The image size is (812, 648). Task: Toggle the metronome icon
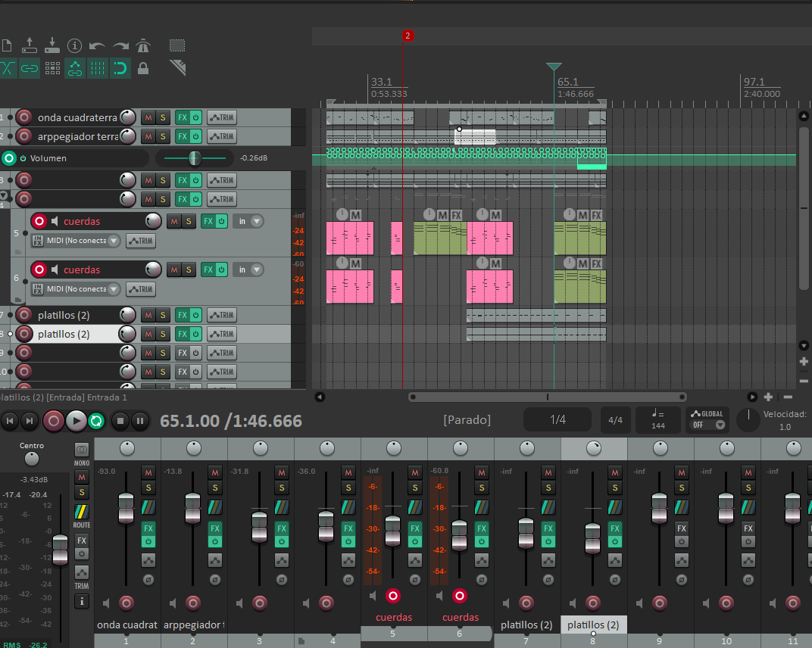(143, 45)
